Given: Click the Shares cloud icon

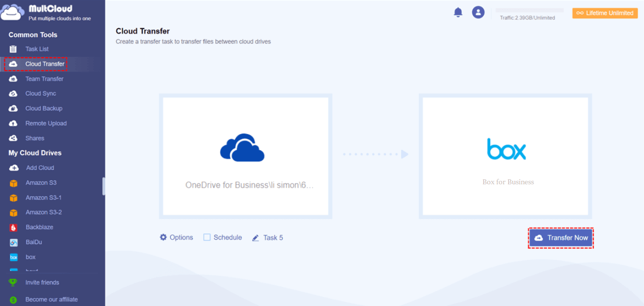Looking at the screenshot, I should pos(14,138).
